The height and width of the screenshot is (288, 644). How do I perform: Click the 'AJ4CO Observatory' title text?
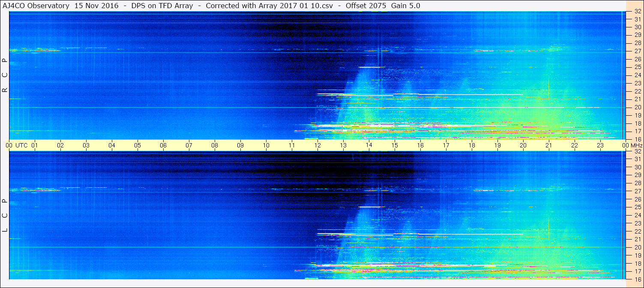[36, 6]
